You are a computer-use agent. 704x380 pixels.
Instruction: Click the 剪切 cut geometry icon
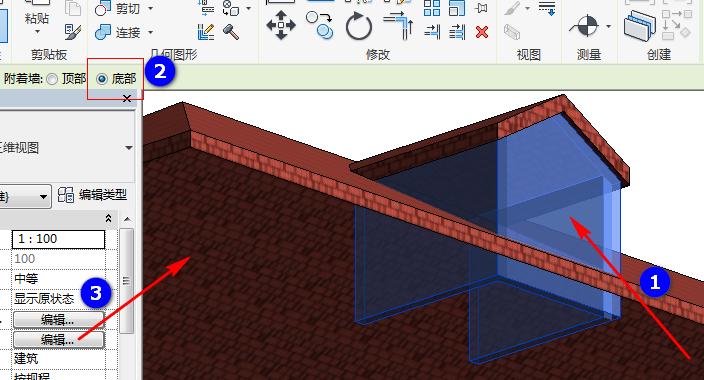pos(103,8)
